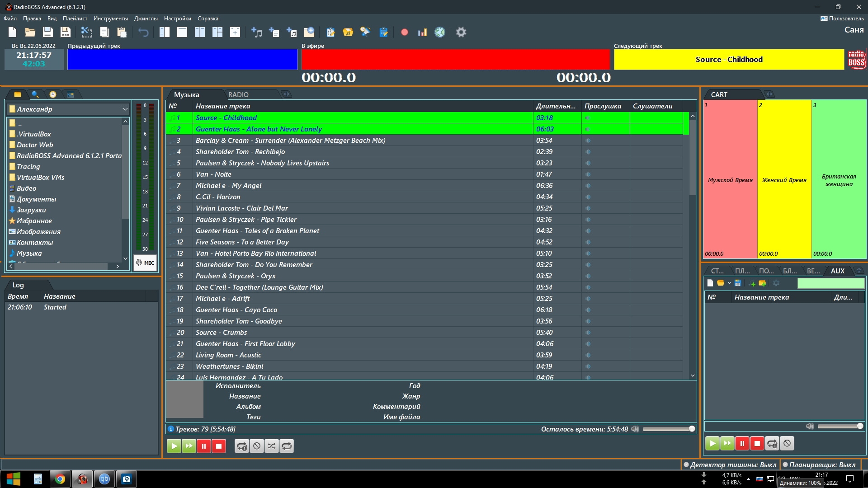Click the Skip Next track button

(189, 446)
